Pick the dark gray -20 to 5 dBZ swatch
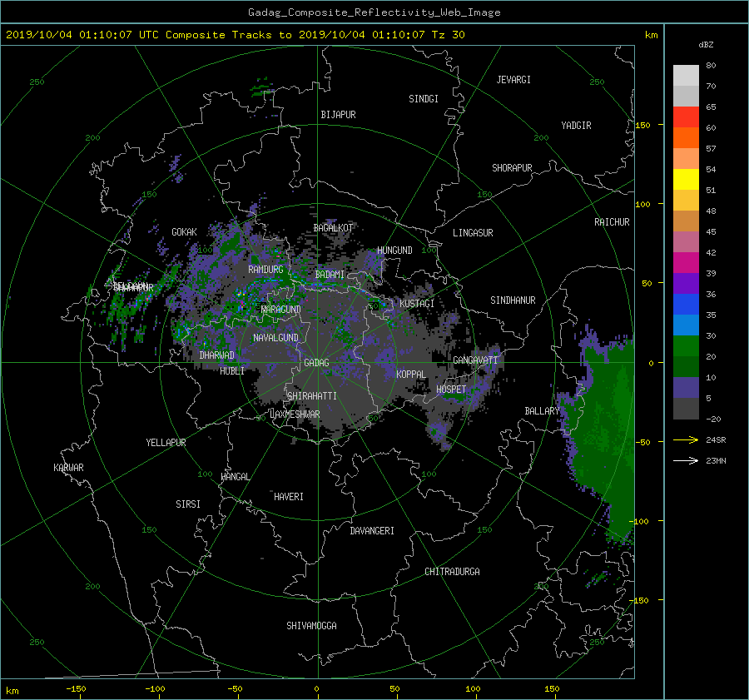Screen dimensions: 749x700 click(686, 409)
